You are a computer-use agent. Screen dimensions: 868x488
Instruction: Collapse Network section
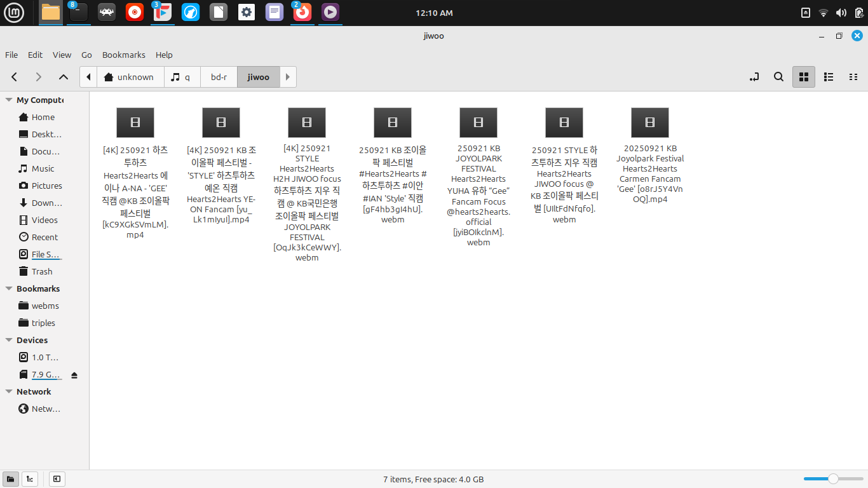click(x=9, y=391)
